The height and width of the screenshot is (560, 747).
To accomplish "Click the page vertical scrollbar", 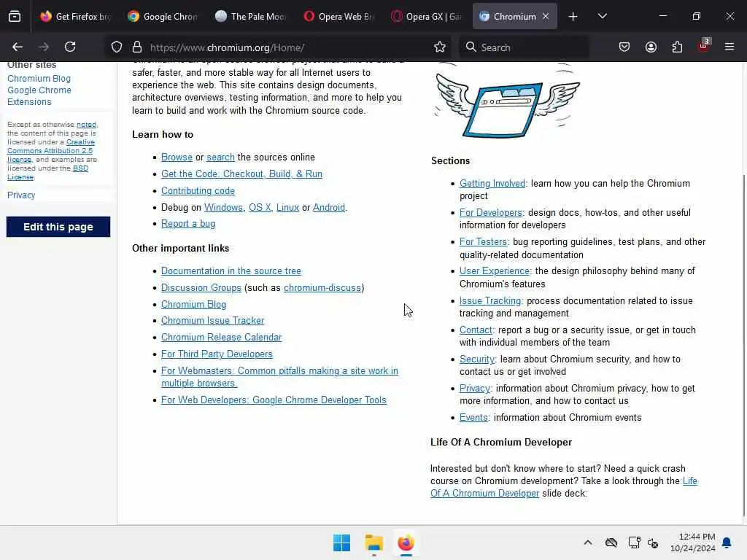I will point(743,345).
